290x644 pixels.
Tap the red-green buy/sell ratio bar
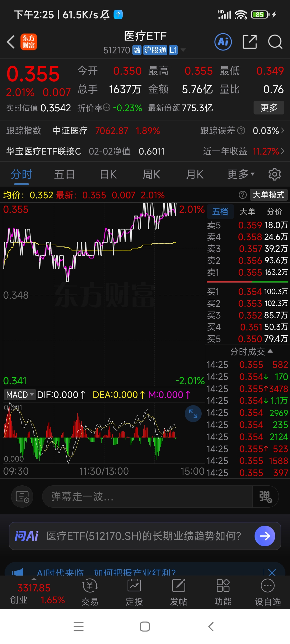[x=248, y=282]
